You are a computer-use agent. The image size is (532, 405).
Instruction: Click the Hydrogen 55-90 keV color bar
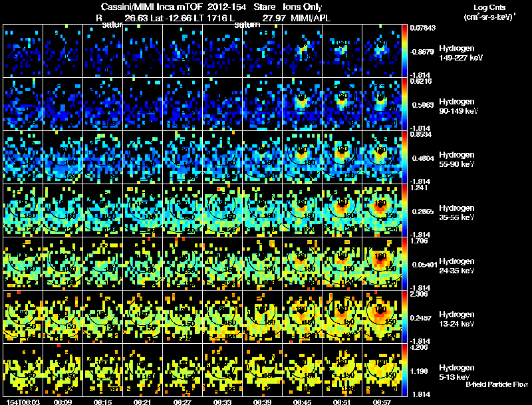pos(404,158)
